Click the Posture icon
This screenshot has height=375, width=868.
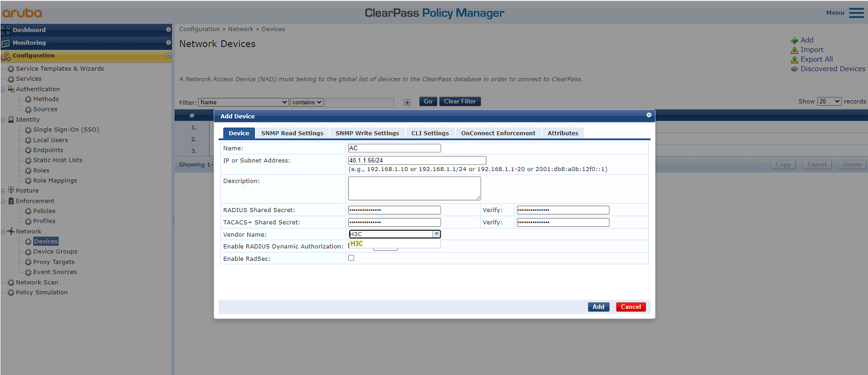tap(11, 190)
